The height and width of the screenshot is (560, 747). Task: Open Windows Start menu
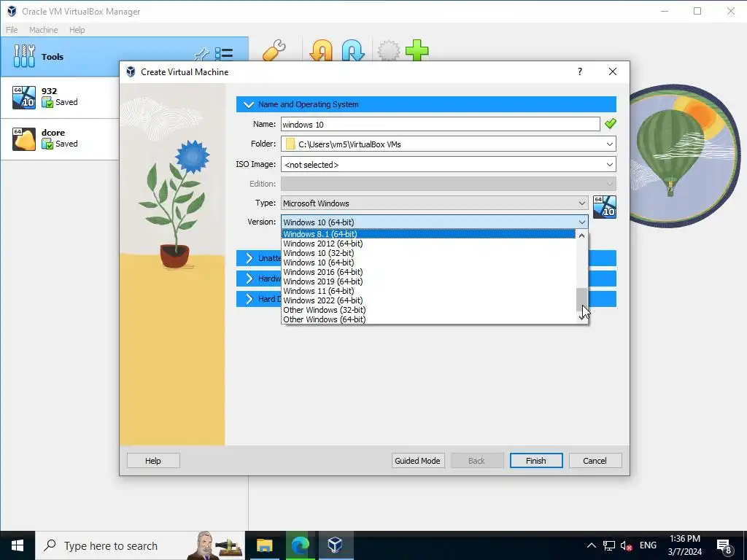(x=18, y=545)
